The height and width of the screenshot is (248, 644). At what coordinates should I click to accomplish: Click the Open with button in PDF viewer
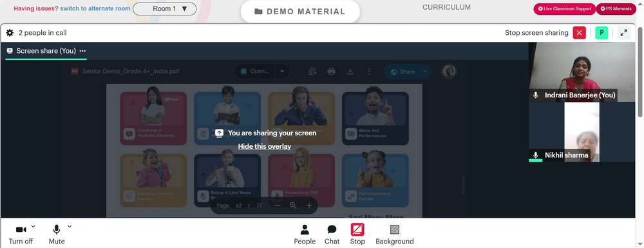(x=255, y=72)
